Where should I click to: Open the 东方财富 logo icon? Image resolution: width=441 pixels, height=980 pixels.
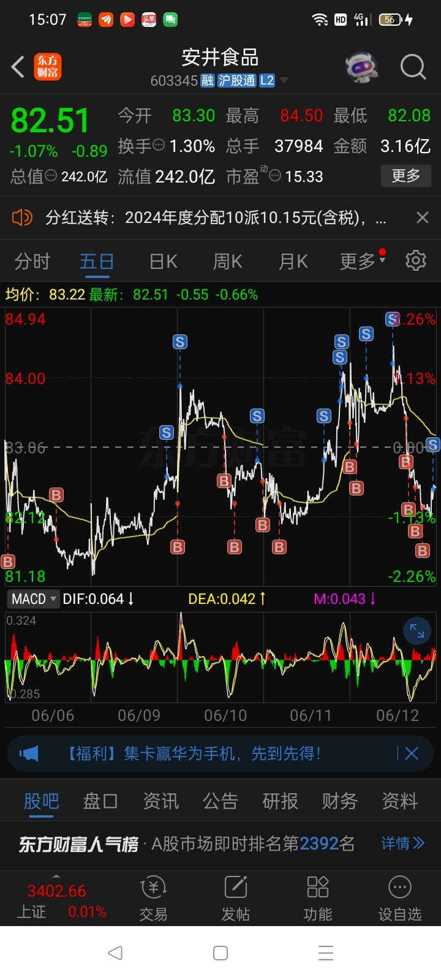47,67
